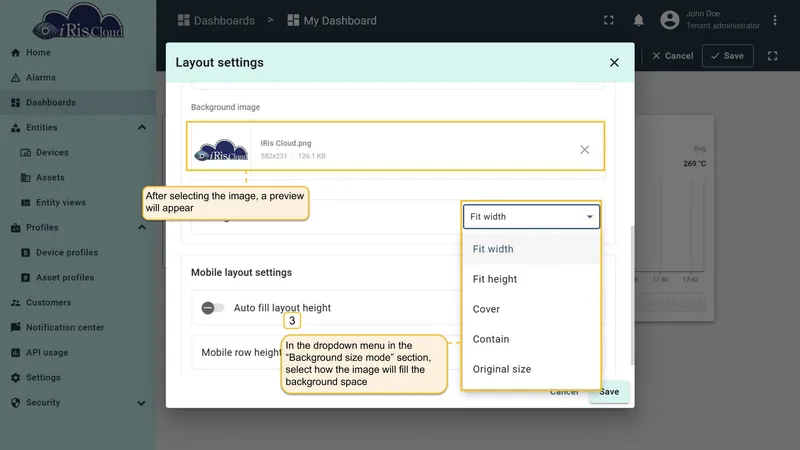Select Fit width option
This screenshot has height=450, width=800.
[531, 249]
